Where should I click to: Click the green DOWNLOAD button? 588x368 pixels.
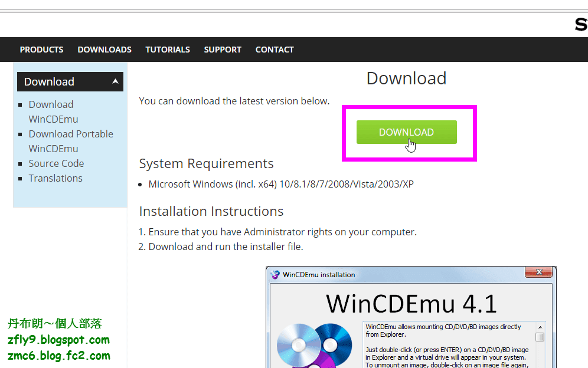tap(407, 132)
